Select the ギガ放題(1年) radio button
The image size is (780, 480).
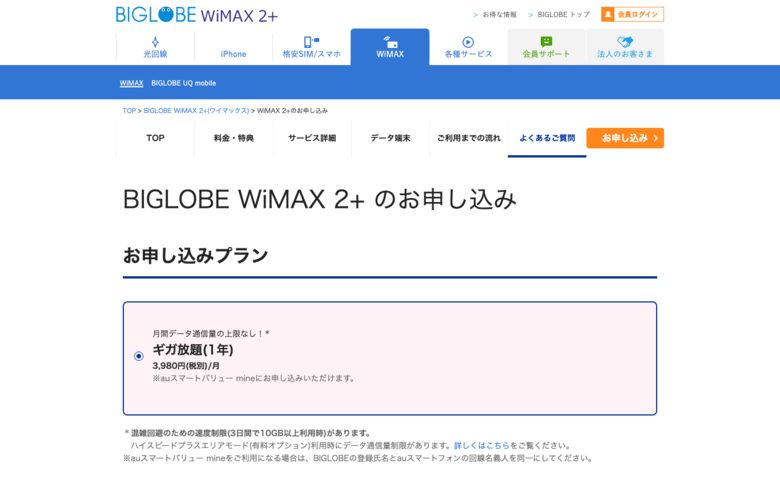139,356
